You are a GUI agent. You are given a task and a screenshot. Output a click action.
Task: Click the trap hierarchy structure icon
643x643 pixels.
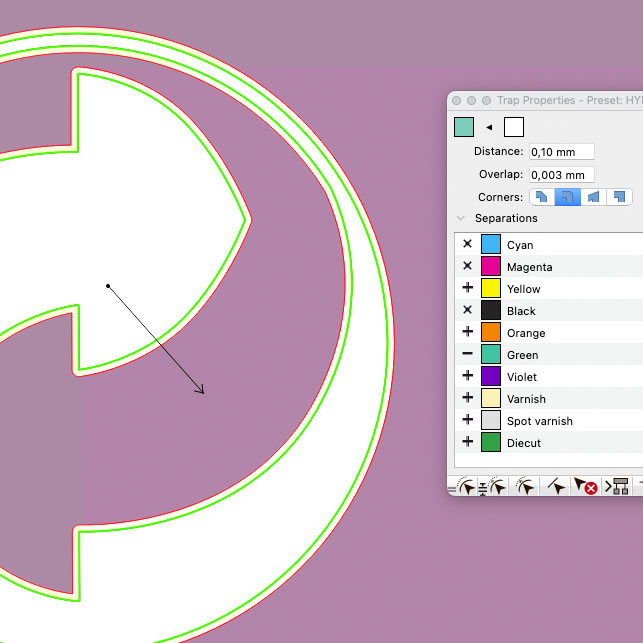[x=617, y=486]
